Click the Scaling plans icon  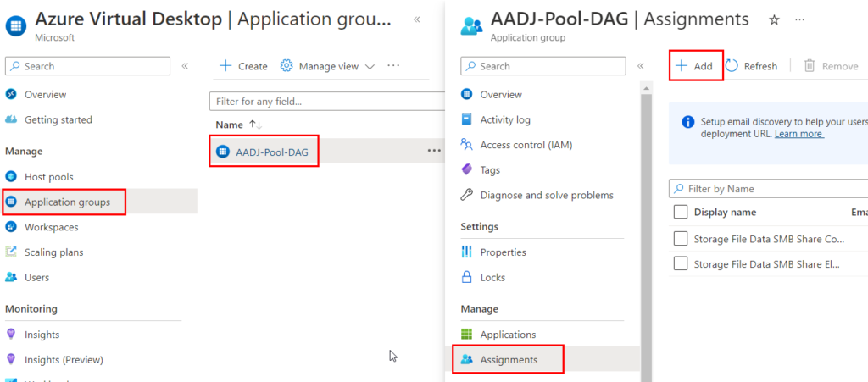tap(11, 252)
